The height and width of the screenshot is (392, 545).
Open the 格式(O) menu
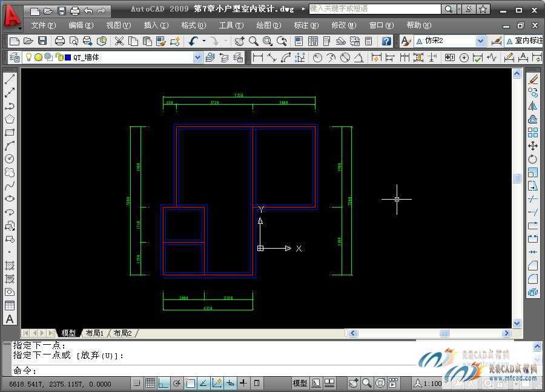point(194,25)
